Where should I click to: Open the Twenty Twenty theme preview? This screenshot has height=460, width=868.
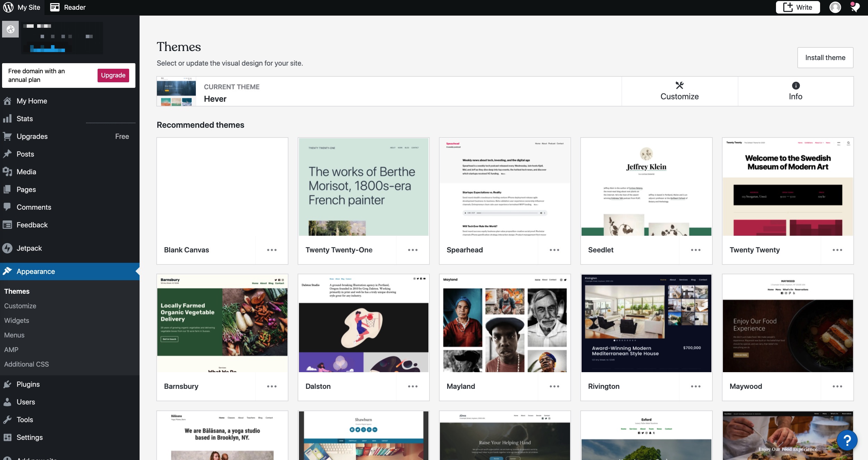[x=788, y=187]
